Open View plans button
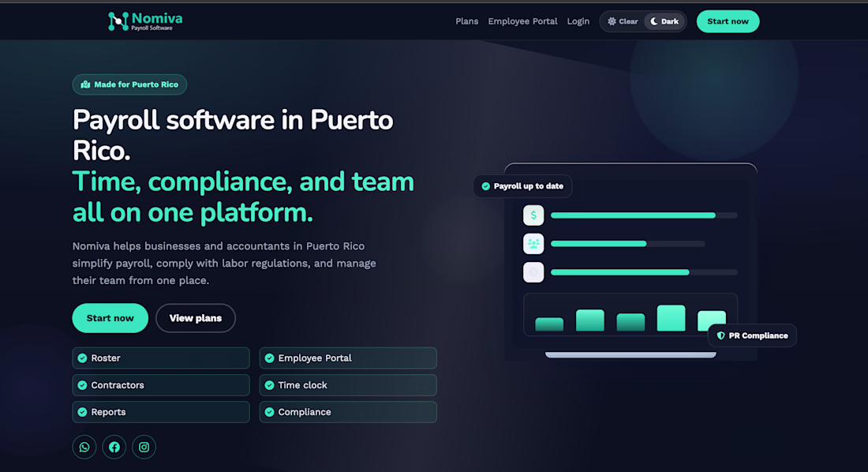This screenshot has width=868, height=472. tap(196, 318)
